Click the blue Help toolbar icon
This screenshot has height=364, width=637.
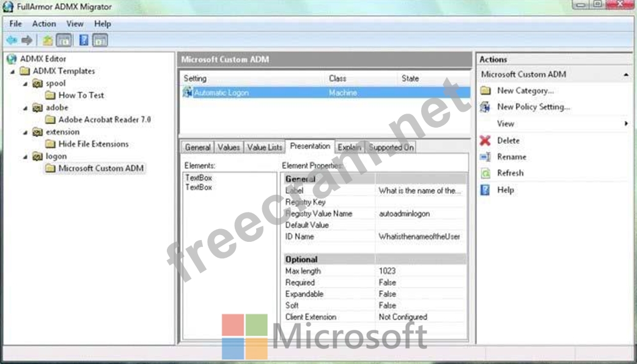tap(84, 40)
